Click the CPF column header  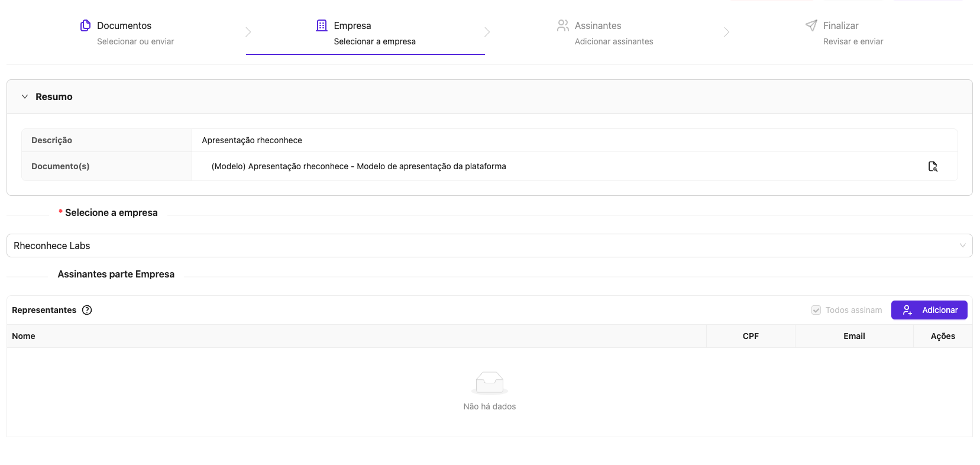[751, 336]
